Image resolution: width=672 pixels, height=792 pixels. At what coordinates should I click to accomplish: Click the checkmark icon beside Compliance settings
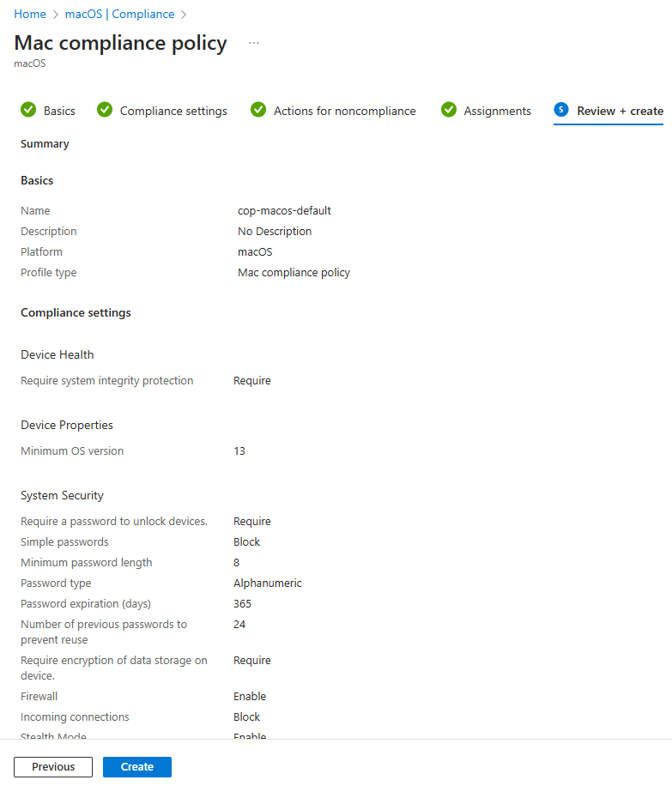(104, 110)
